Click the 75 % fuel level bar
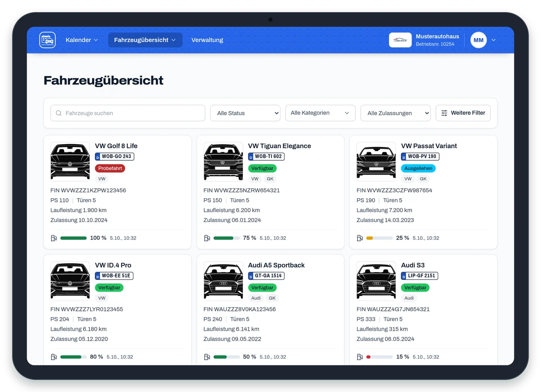Image resolution: width=541 pixels, height=392 pixels. click(226, 238)
